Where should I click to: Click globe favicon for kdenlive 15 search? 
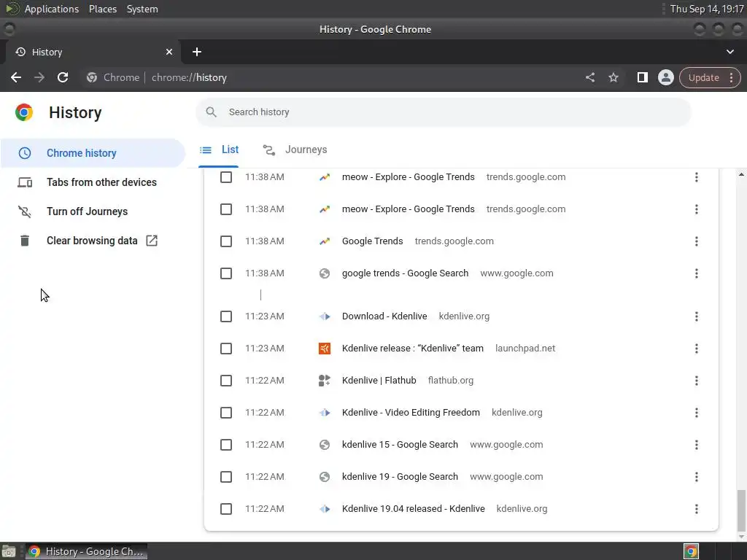(325, 445)
